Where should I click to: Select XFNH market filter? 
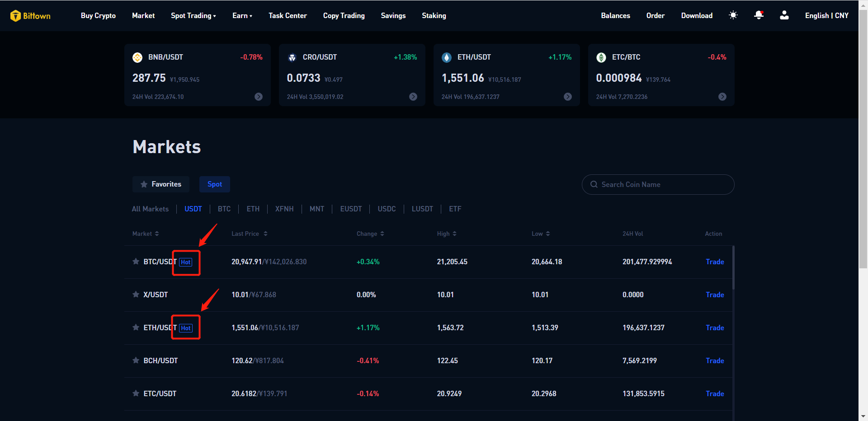[x=284, y=209]
